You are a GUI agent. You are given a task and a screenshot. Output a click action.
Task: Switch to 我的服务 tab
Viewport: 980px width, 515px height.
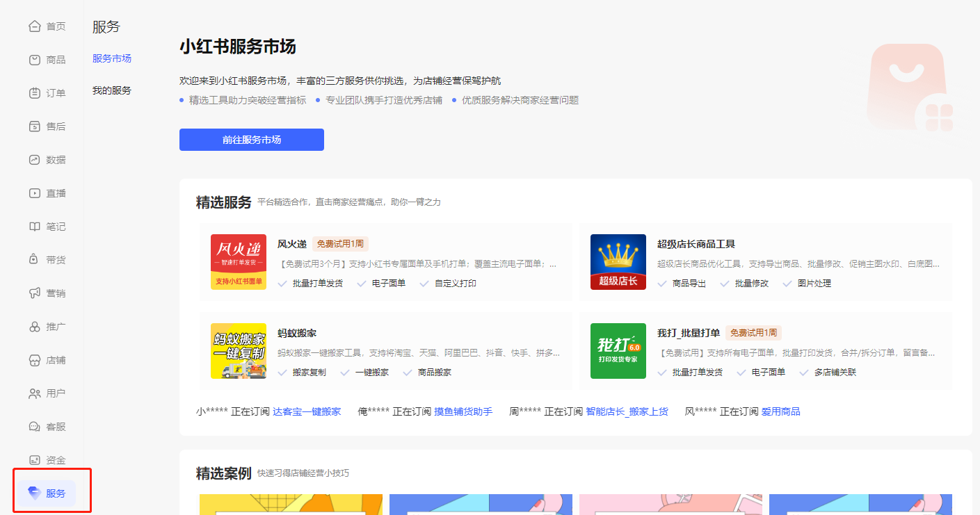(x=112, y=90)
